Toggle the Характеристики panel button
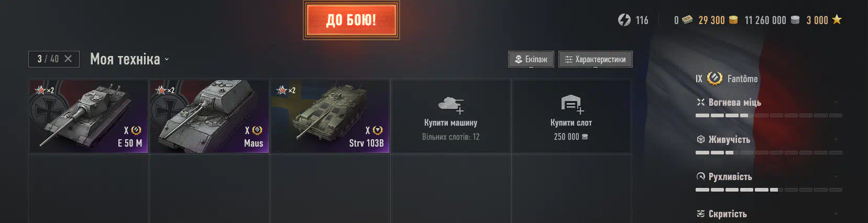This screenshot has width=868, height=223. click(595, 59)
